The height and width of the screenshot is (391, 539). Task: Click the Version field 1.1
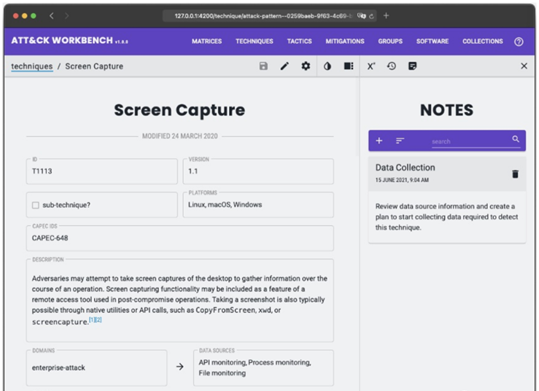tap(258, 171)
